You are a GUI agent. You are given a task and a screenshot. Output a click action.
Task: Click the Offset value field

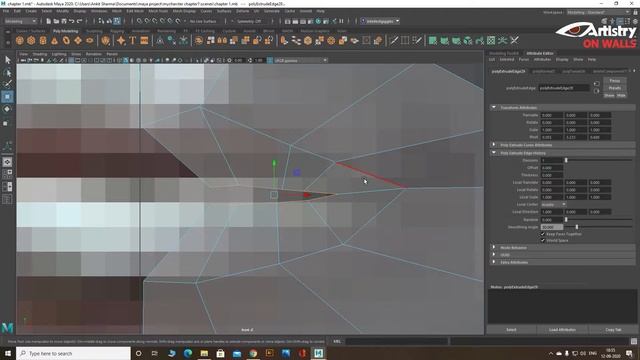[x=552, y=168]
